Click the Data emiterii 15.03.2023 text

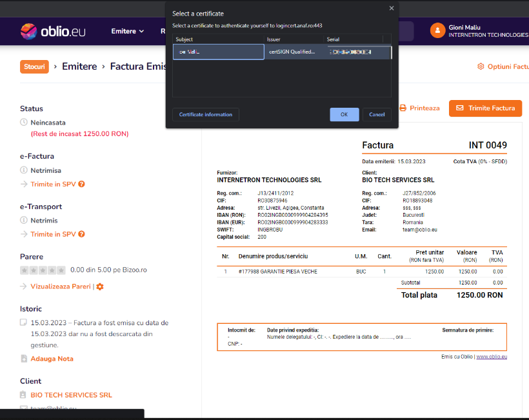click(394, 161)
